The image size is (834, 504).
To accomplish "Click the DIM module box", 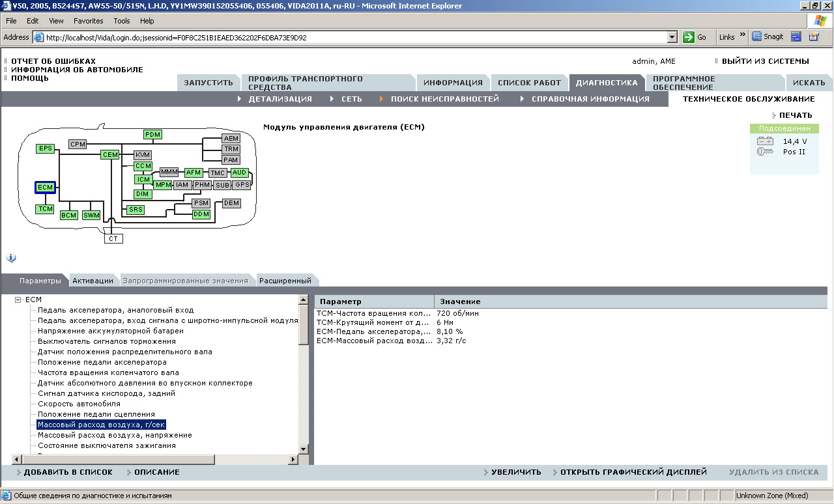I will [x=143, y=194].
